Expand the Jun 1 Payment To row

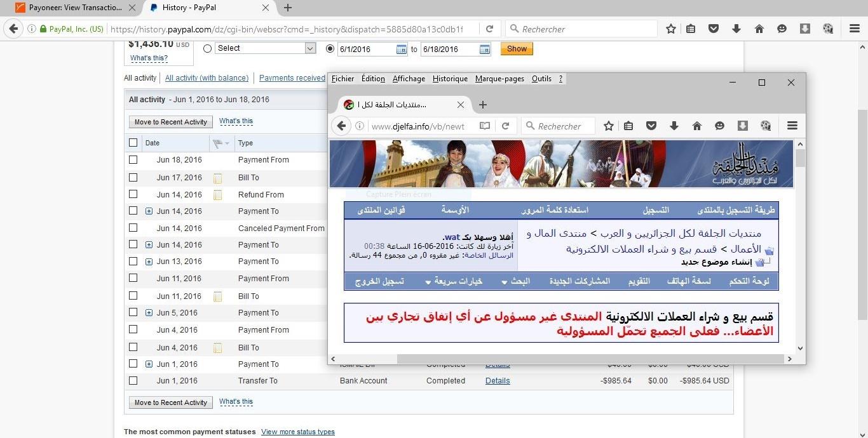click(x=149, y=364)
